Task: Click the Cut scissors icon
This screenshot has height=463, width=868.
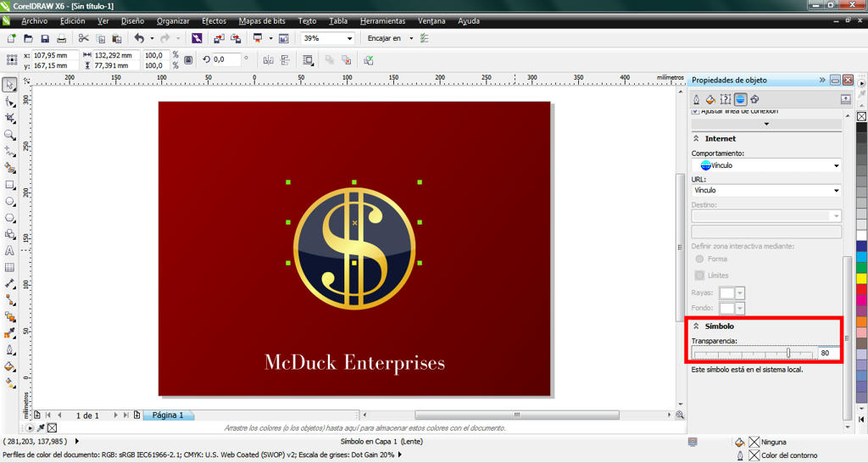Action: coord(84,38)
